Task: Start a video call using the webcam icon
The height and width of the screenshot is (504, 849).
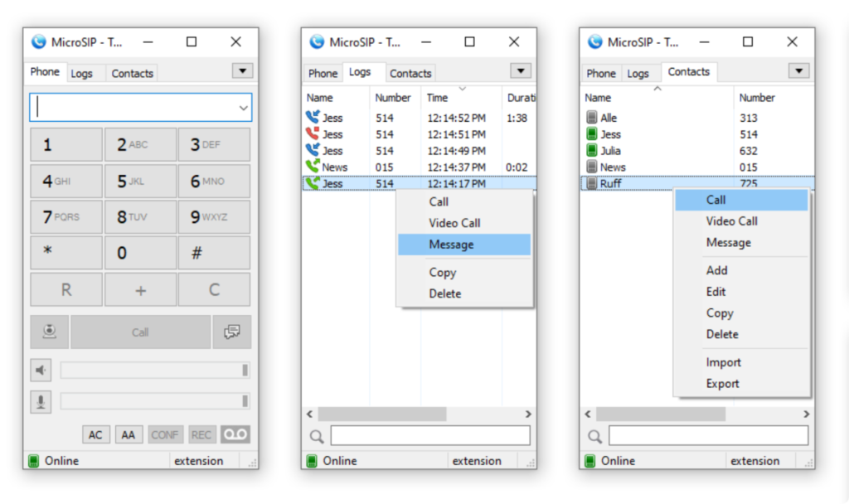Action: point(49,331)
